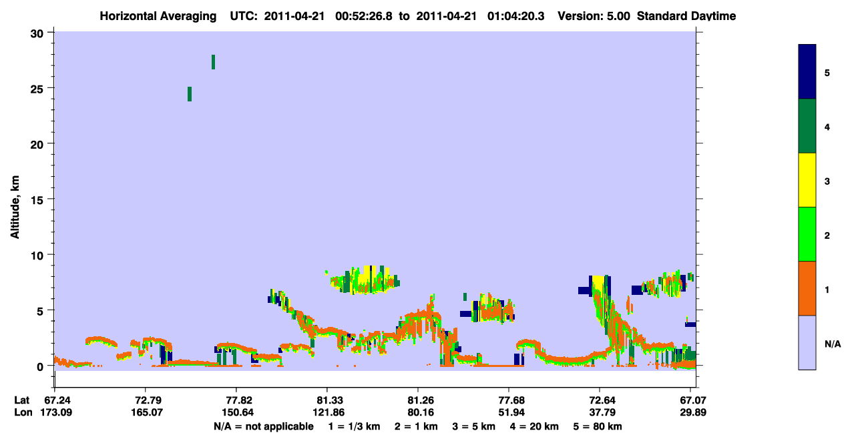Click the latitude value 77.68
Viewport: 868px width, 445px height.
[x=509, y=400]
